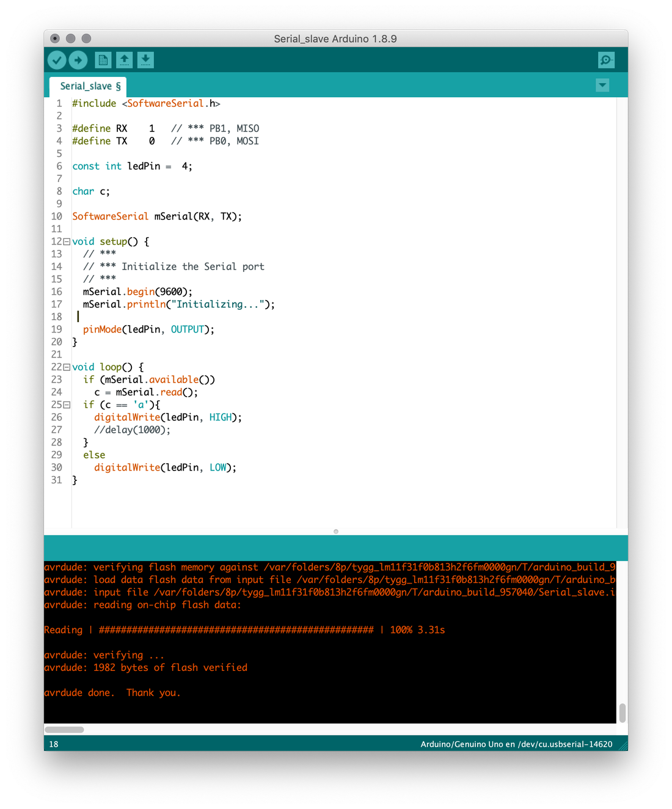Screen dimensions: 672x809
Task: Click 'digitalWrite(ledPin, HIGH);' line
Action: coord(168,417)
